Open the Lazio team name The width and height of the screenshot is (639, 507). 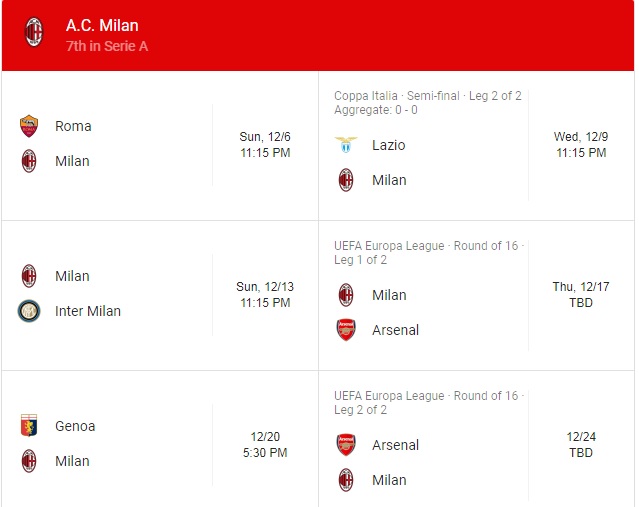[389, 145]
